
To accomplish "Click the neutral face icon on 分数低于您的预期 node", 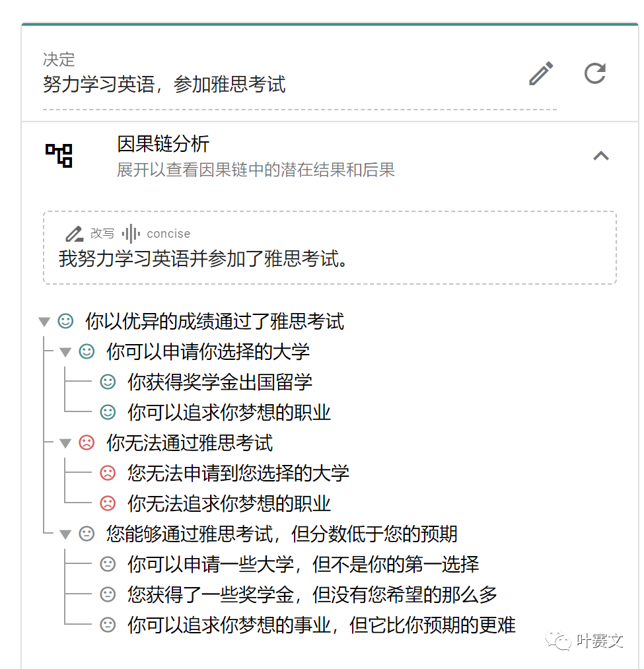I will coord(86,534).
